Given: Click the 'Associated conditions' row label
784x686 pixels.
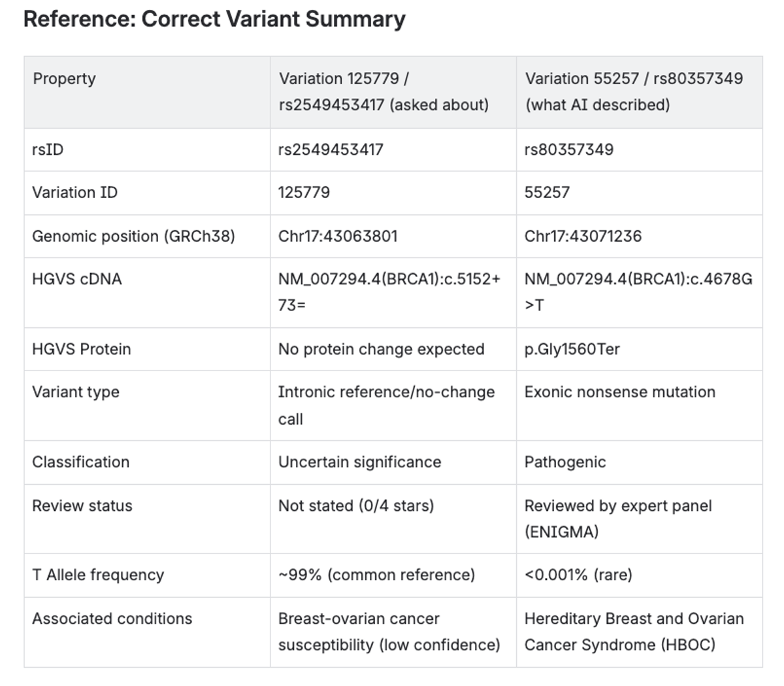Looking at the screenshot, I should (x=112, y=619).
